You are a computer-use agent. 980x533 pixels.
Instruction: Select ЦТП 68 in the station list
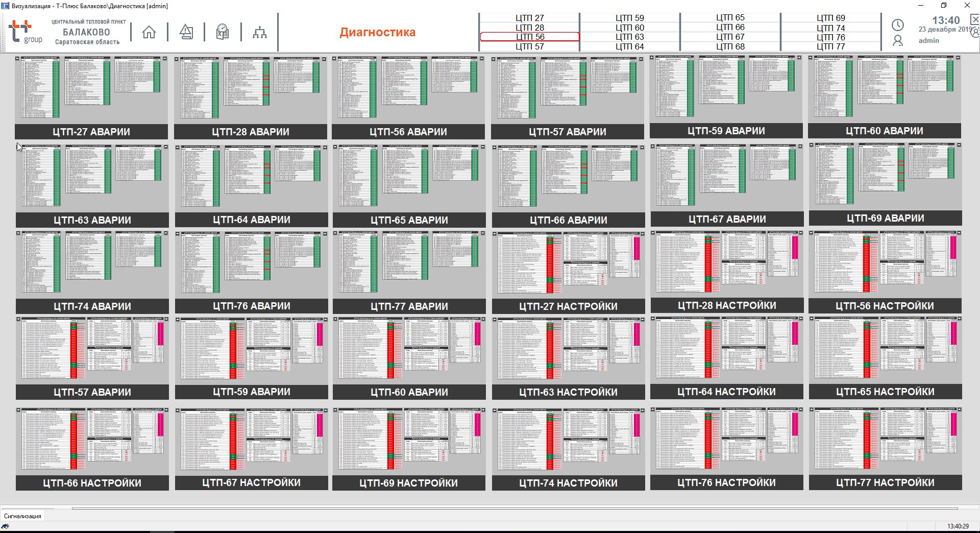(x=730, y=46)
